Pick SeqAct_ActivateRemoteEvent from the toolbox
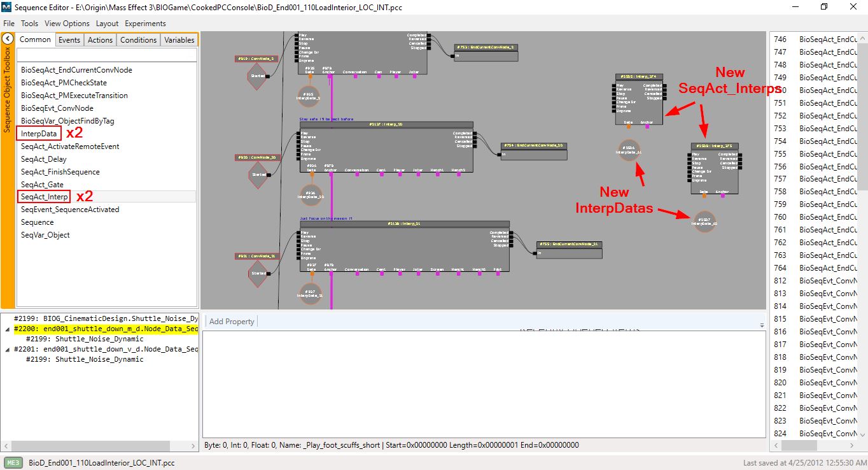Image resolution: width=868 pixels, height=470 pixels. (70, 146)
